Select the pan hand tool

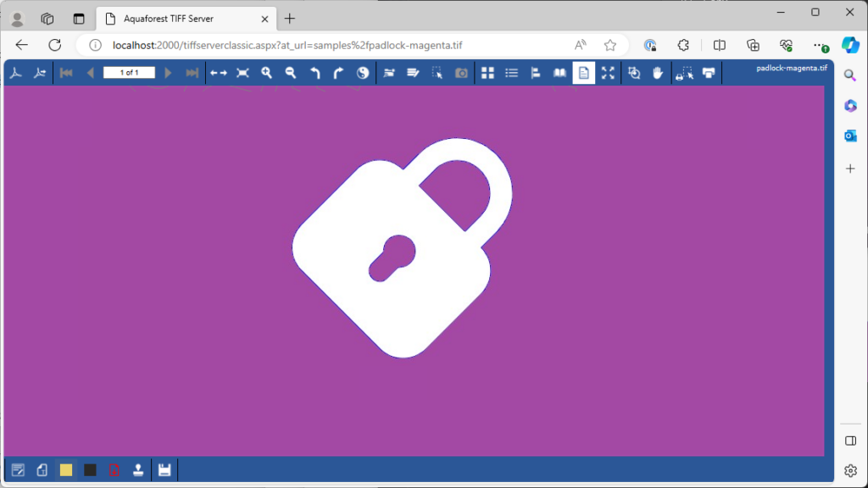coord(658,73)
